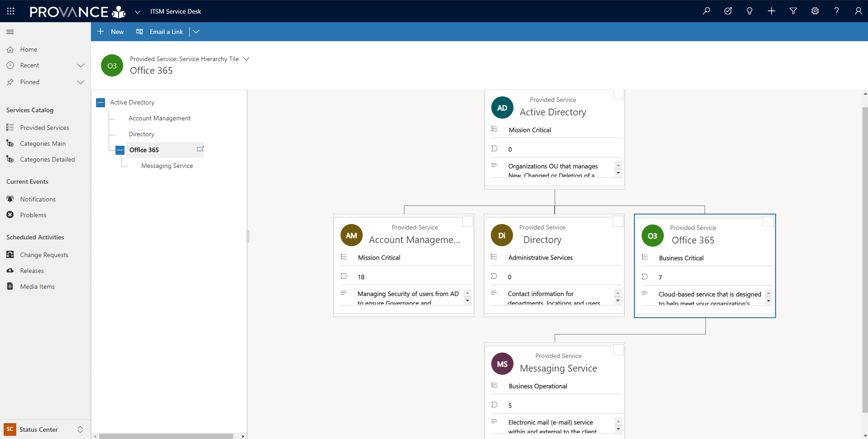Screen dimensions: 868x439
Task: Click the Problems icon
Action: (x=10, y=215)
